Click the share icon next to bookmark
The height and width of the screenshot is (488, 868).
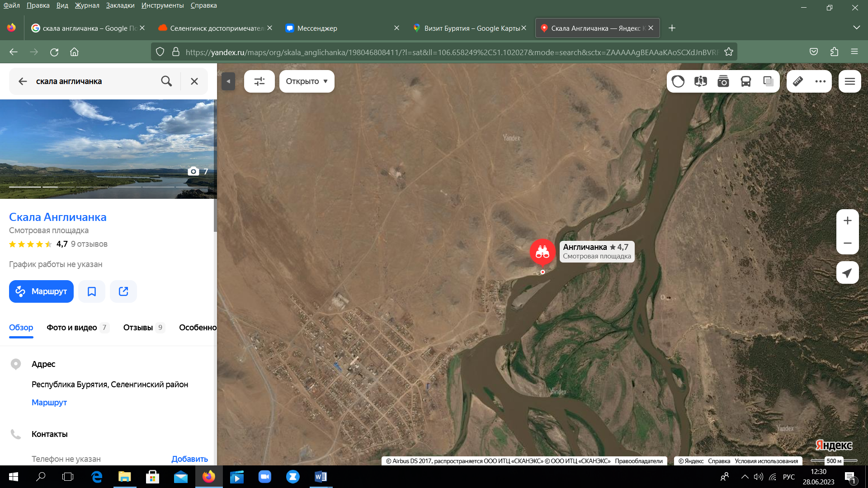pyautogui.click(x=123, y=291)
